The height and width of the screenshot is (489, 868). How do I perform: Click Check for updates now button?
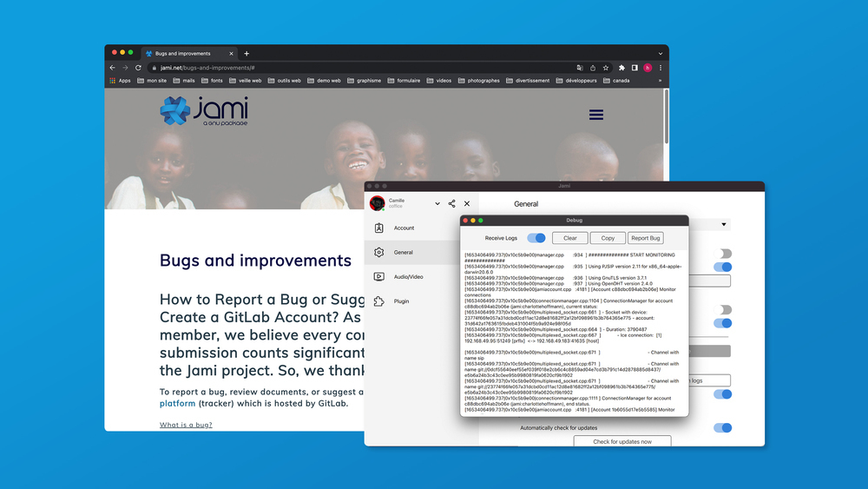(622, 441)
